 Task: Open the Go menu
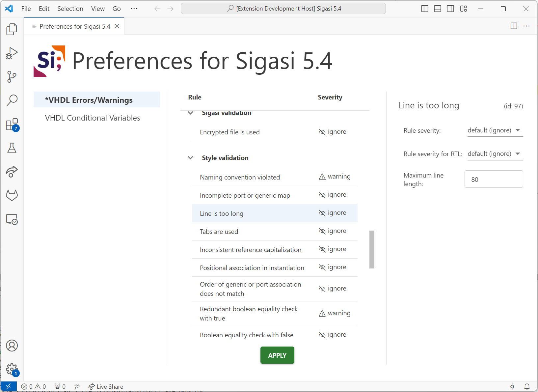coord(117,9)
